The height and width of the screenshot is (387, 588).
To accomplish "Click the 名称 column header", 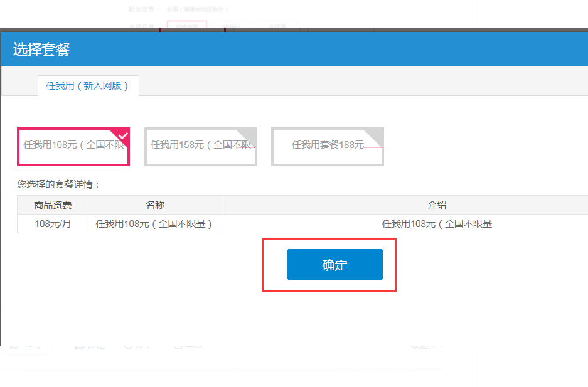I will 155,205.
